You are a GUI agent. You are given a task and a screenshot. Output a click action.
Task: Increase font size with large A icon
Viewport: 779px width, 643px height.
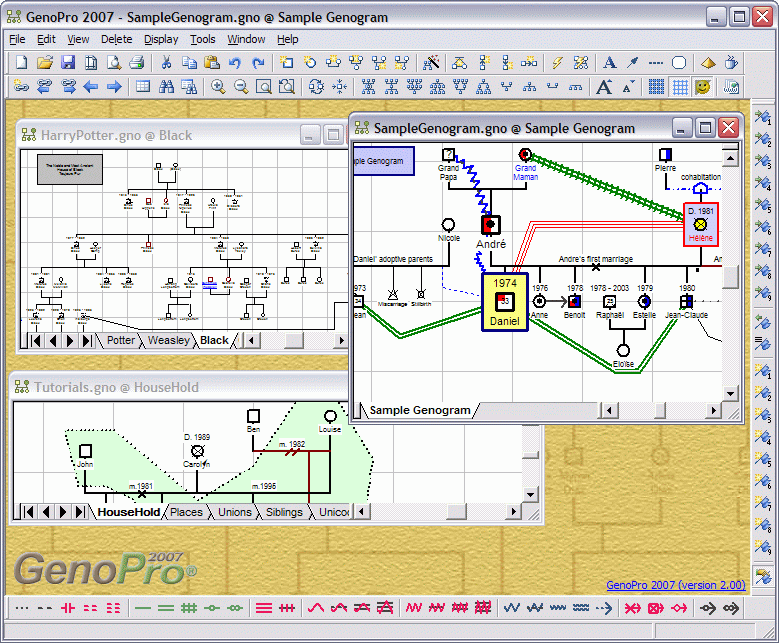[x=604, y=87]
